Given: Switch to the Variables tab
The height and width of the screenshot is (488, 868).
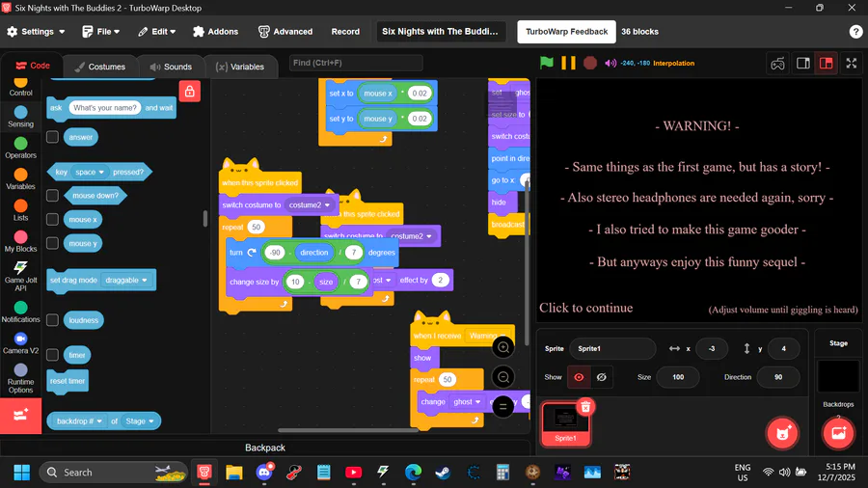Looking at the screenshot, I should coord(240,67).
